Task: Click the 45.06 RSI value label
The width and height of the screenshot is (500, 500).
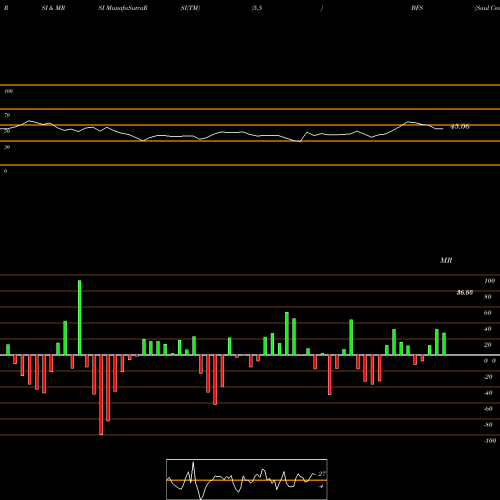Action: point(460,127)
